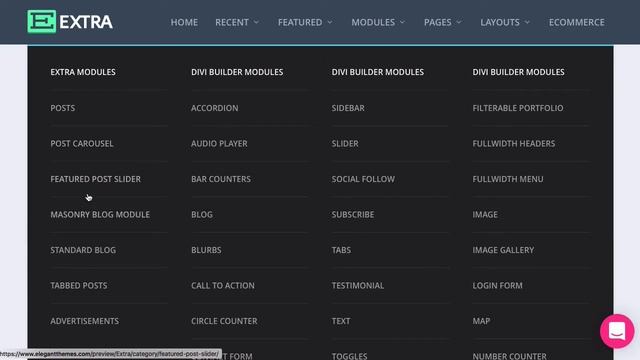The width and height of the screenshot is (640, 360).
Task: Select the Posts module link
Action: point(62,108)
